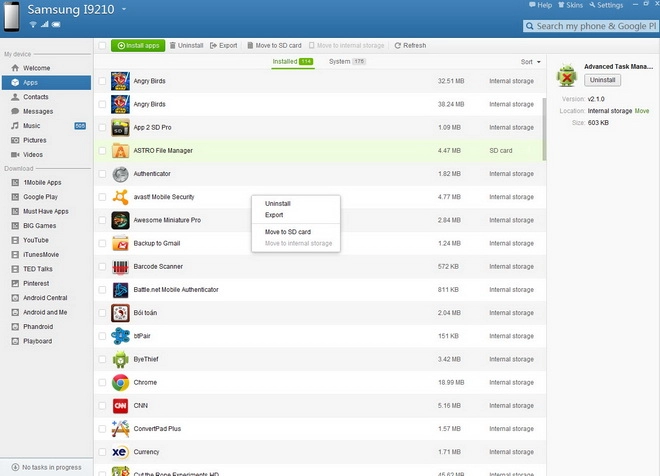Click the green Install apps button
The image size is (660, 476).
click(x=138, y=45)
